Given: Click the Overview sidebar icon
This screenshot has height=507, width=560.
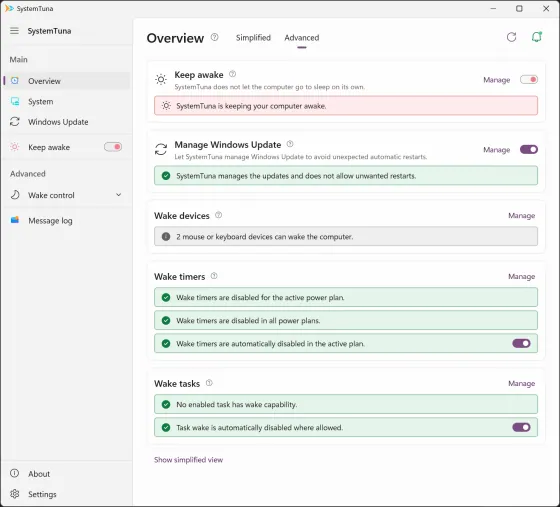Looking at the screenshot, I should (15, 81).
